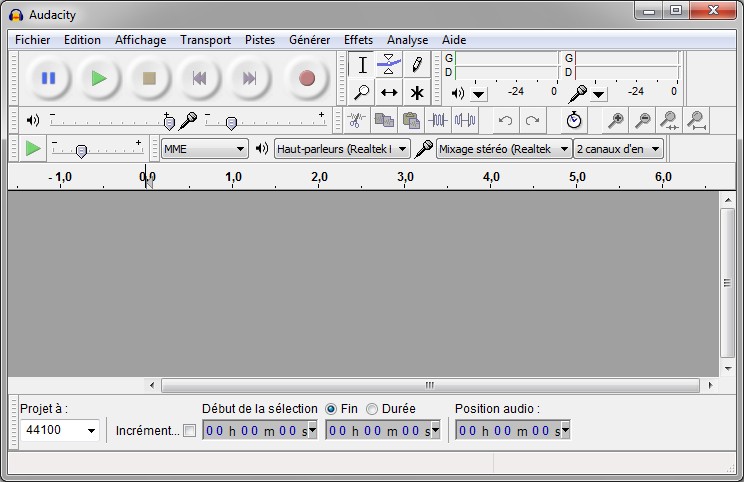744x482 pixels.
Task: Click the playback speed slider
Action: pyautogui.click(x=81, y=151)
